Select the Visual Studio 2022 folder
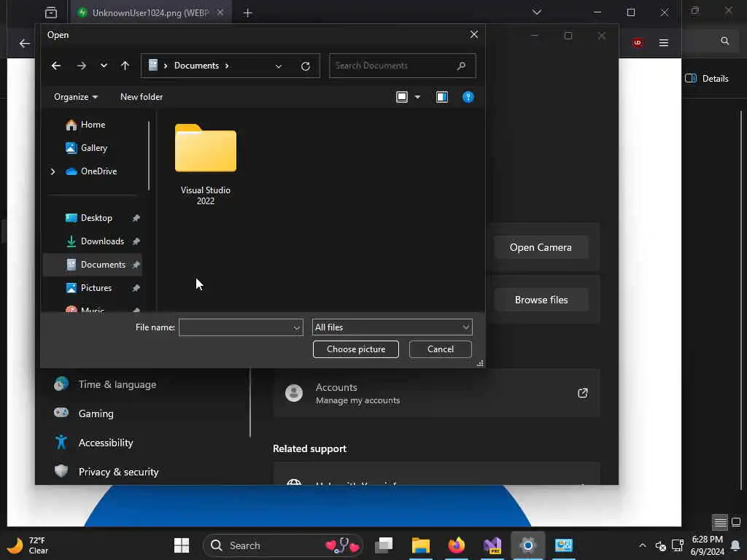The width and height of the screenshot is (747, 560). 205,164
